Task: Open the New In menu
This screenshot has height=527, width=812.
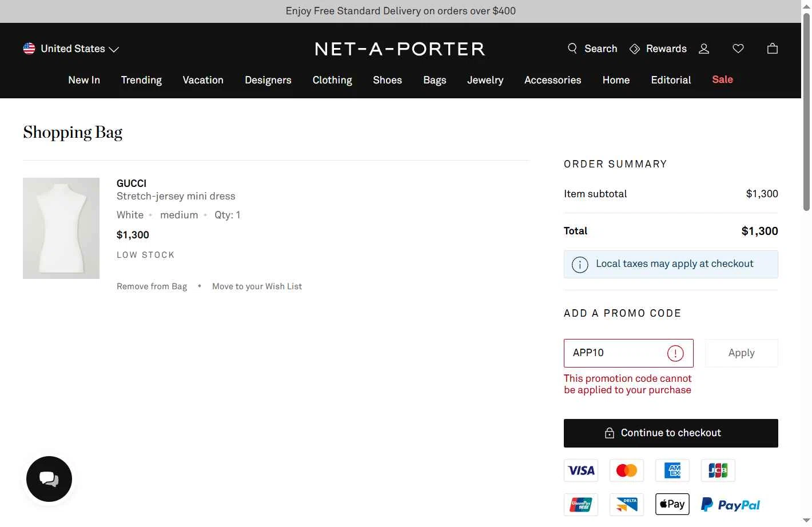Action: click(84, 80)
